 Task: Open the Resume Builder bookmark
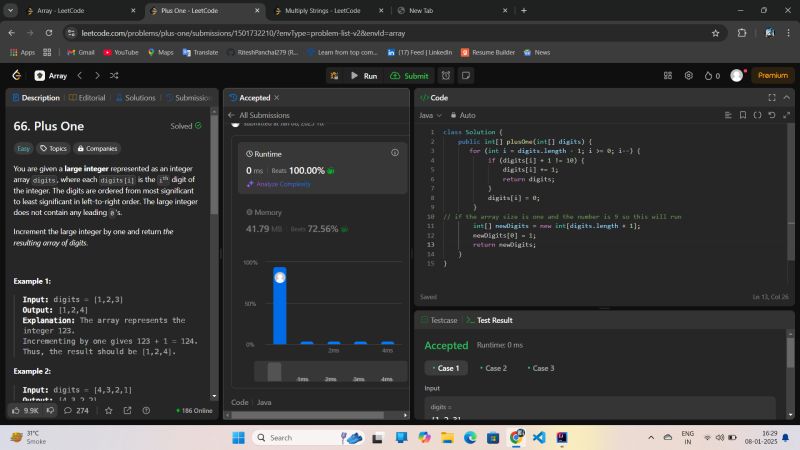(x=488, y=52)
